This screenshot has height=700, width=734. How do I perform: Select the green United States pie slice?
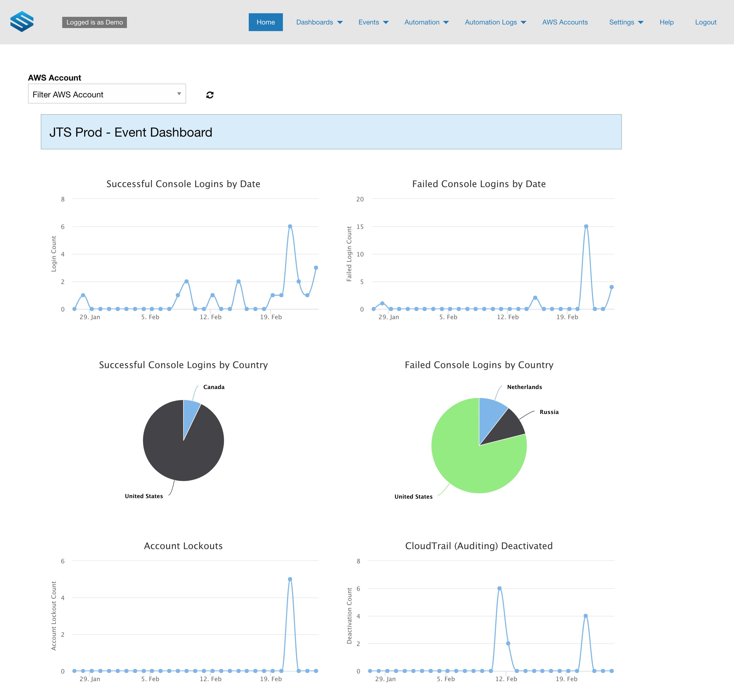[470, 463]
